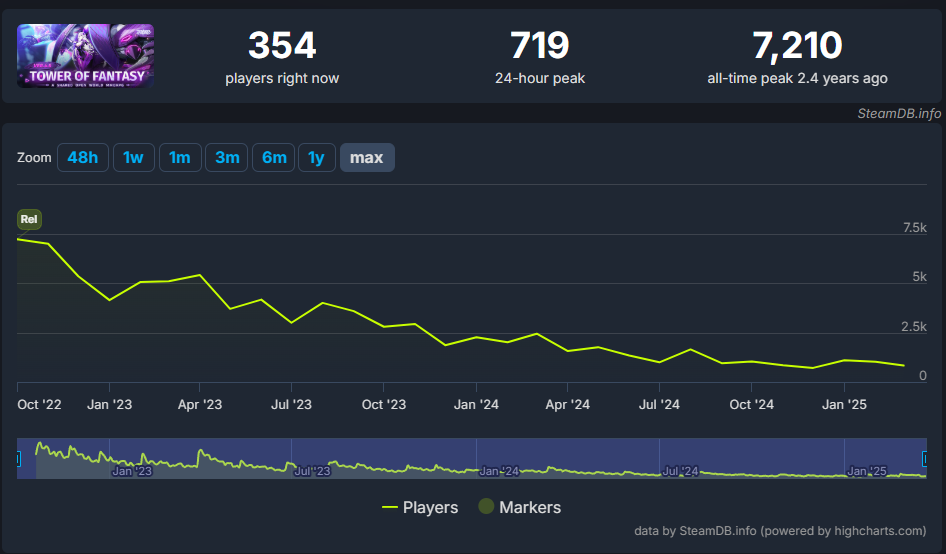Viewport: 946px width, 554px height.
Task: Set chart zoom to 1w
Action: coord(133,158)
